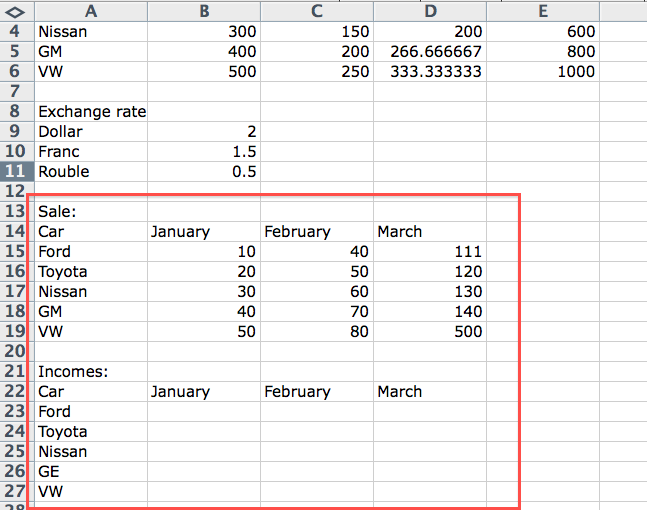Click the 'Dollar' cell

tap(91, 131)
